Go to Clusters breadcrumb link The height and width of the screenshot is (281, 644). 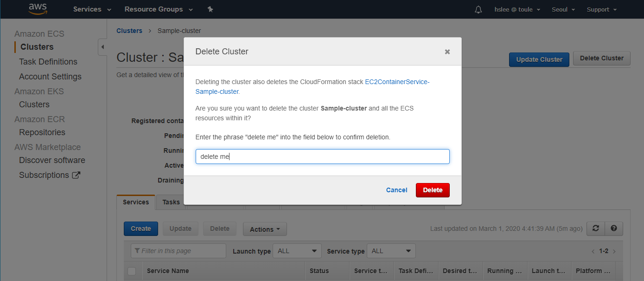pos(129,31)
